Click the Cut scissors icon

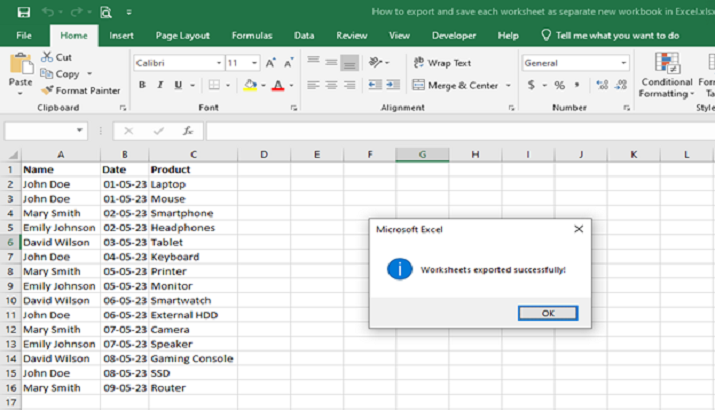pyautogui.click(x=47, y=58)
